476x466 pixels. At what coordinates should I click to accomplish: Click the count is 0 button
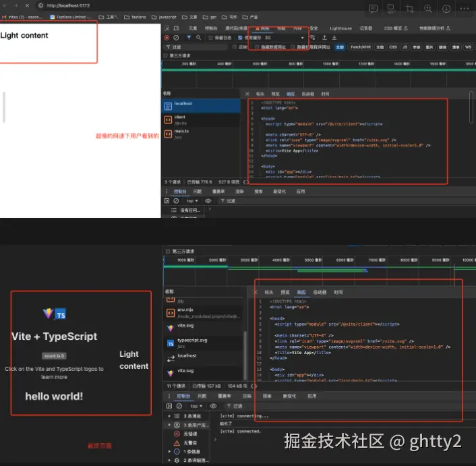point(54,355)
